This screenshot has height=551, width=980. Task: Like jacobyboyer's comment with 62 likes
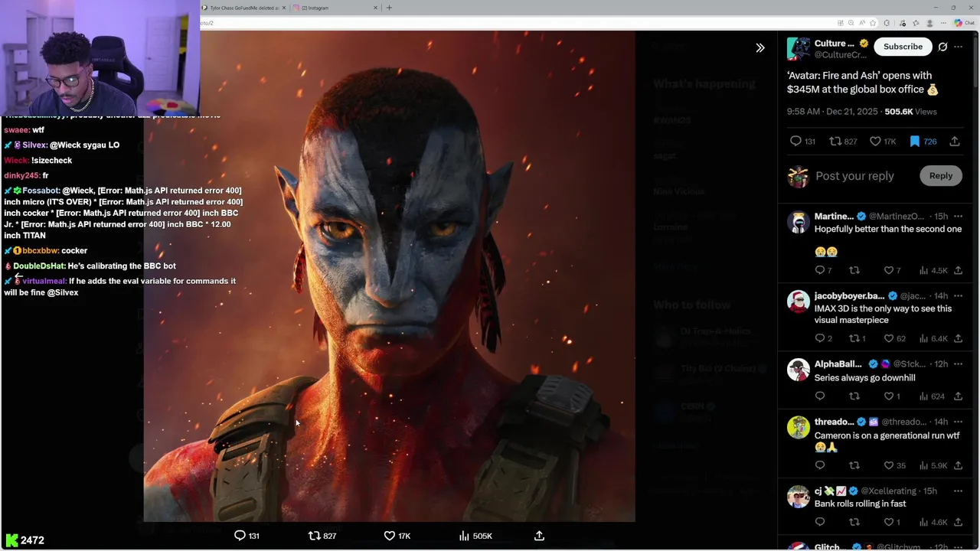[x=894, y=338]
